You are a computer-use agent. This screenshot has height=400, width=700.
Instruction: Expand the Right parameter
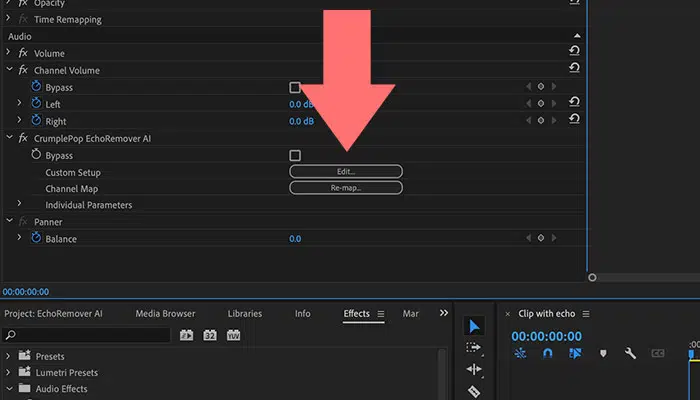tap(19, 120)
